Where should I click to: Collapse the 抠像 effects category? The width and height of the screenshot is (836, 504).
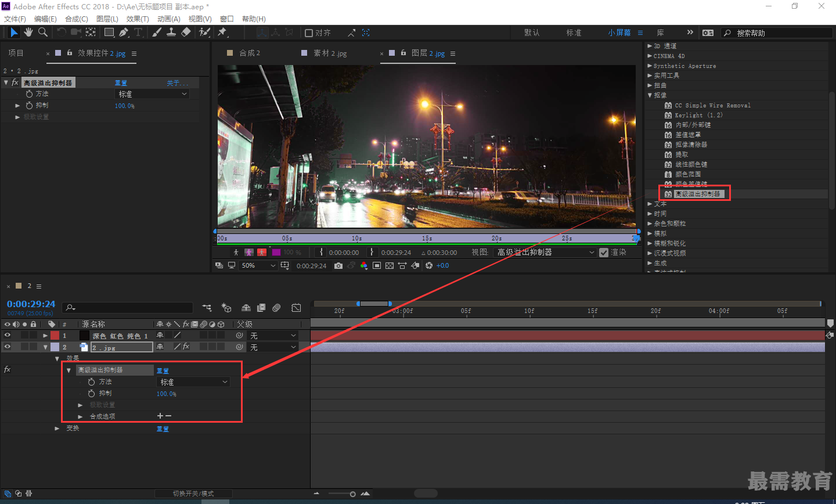(650, 95)
